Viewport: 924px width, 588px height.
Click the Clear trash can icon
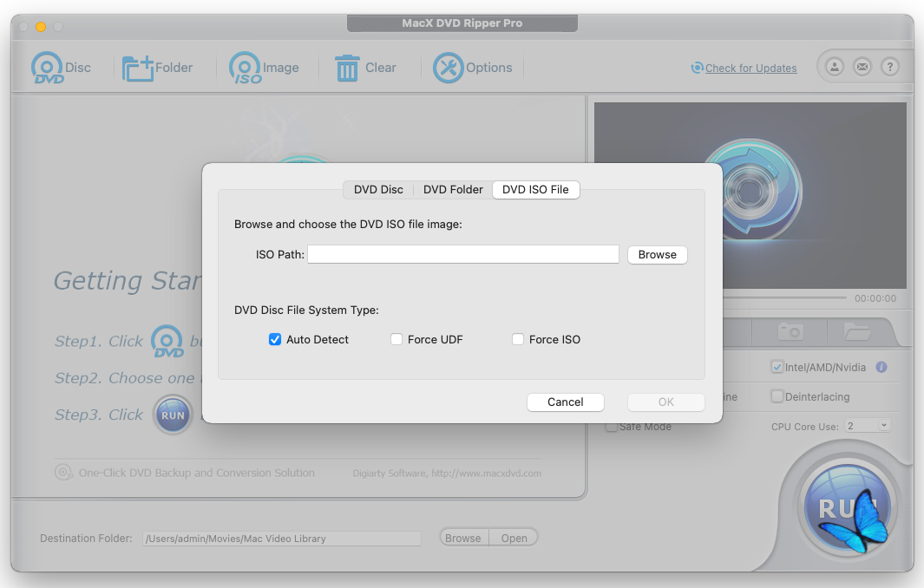coord(347,68)
